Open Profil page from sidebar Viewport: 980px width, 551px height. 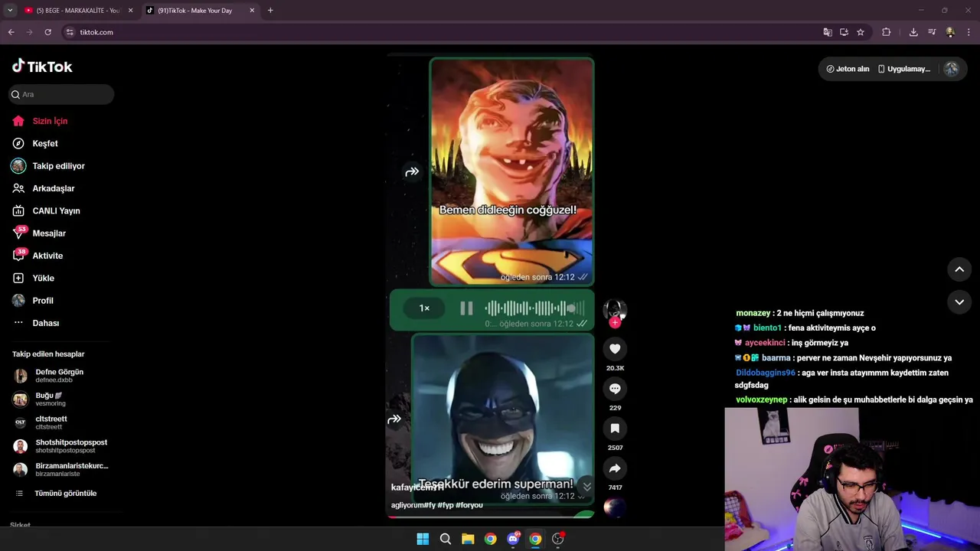pos(43,301)
